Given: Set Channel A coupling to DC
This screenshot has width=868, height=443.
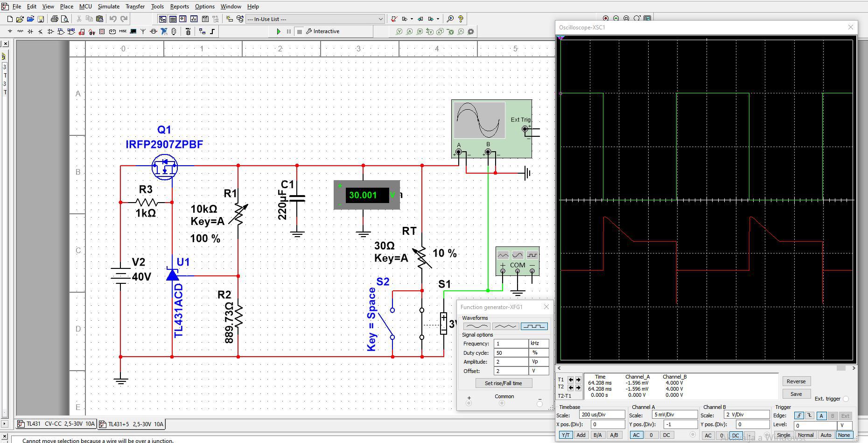Looking at the screenshot, I should tap(666, 435).
